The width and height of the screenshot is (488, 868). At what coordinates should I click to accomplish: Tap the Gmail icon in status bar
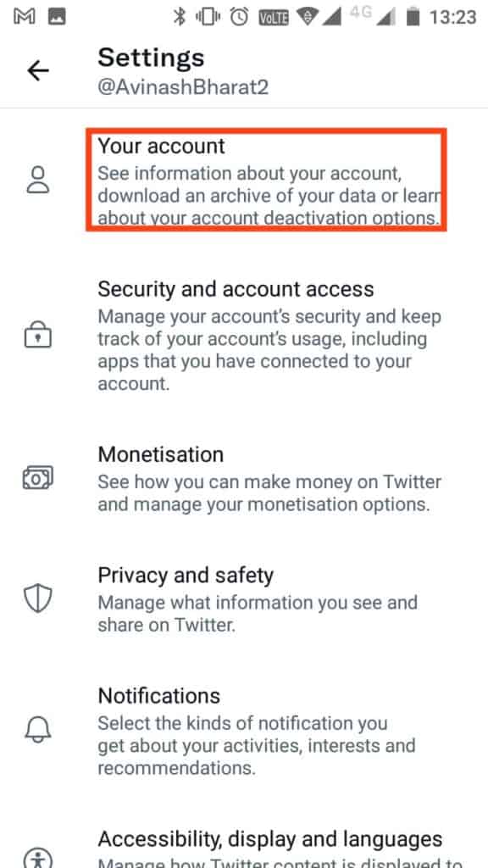point(25,17)
